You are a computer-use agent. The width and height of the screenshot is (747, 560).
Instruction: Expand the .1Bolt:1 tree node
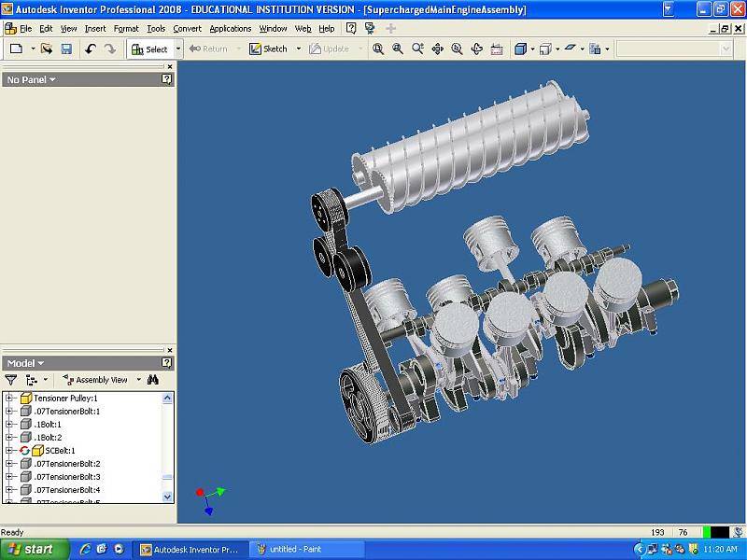coord(9,425)
